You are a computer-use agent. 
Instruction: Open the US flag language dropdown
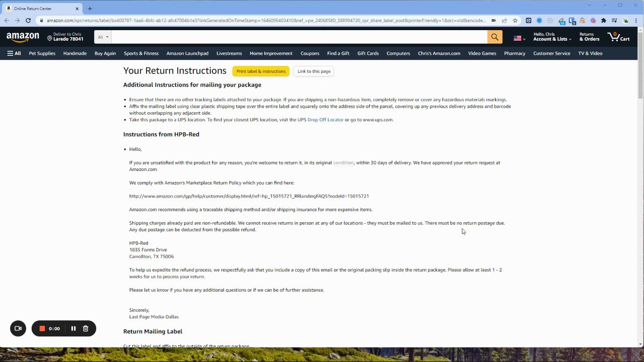click(x=519, y=38)
